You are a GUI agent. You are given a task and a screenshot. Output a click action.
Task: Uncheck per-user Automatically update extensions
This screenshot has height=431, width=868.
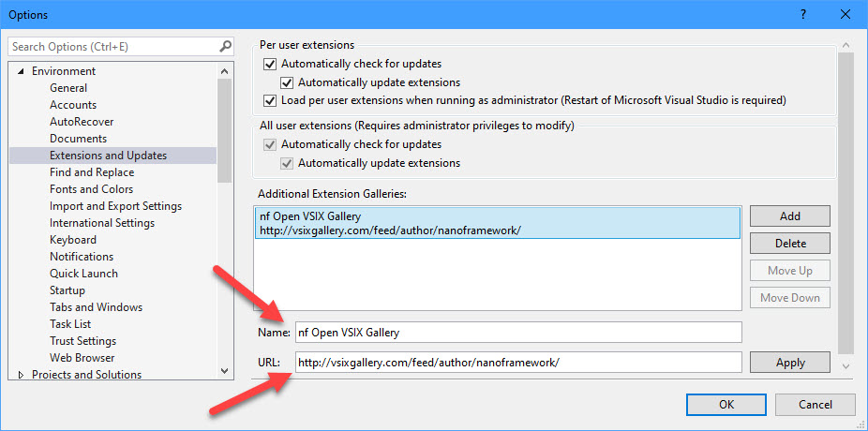tap(286, 83)
